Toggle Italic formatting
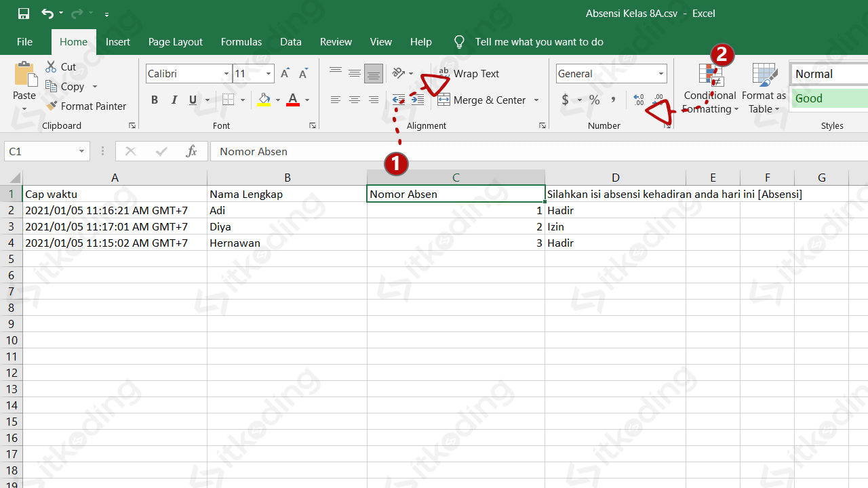 tap(174, 100)
